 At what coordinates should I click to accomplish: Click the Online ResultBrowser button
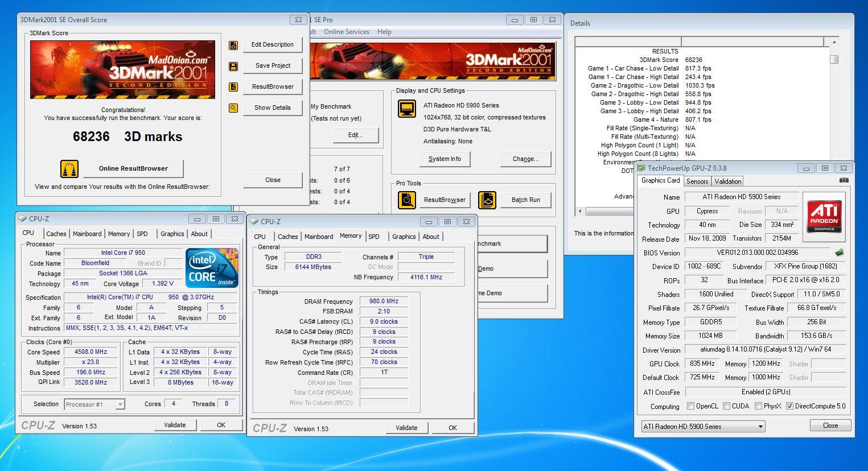(133, 168)
